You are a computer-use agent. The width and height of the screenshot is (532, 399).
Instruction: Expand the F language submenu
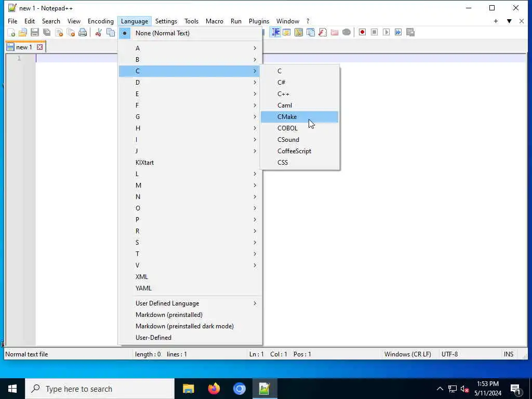pos(190,105)
